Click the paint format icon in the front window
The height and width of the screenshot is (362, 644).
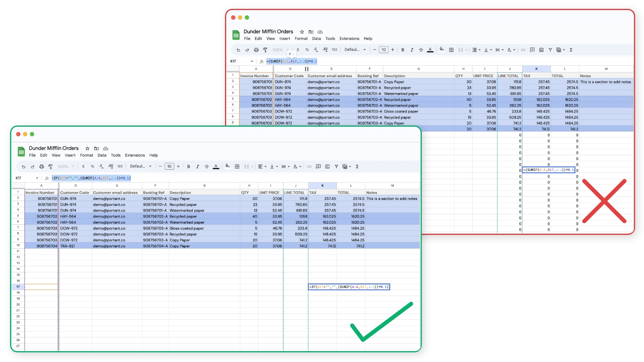50,167
